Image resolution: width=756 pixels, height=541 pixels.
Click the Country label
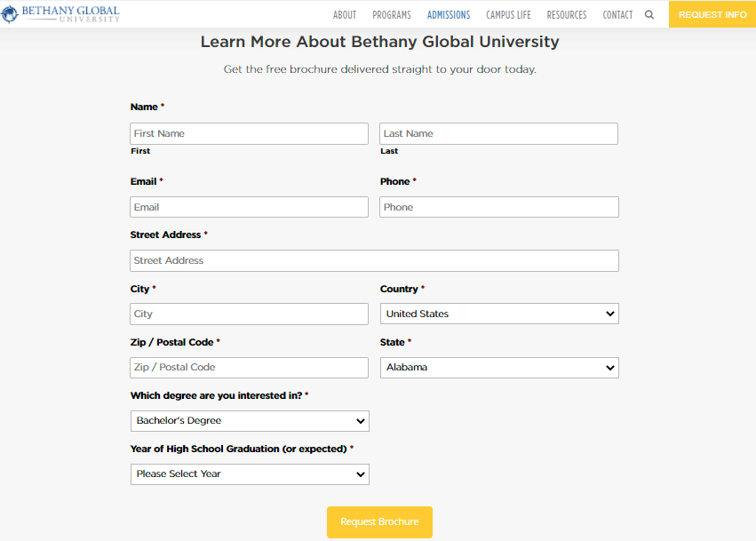(x=399, y=289)
